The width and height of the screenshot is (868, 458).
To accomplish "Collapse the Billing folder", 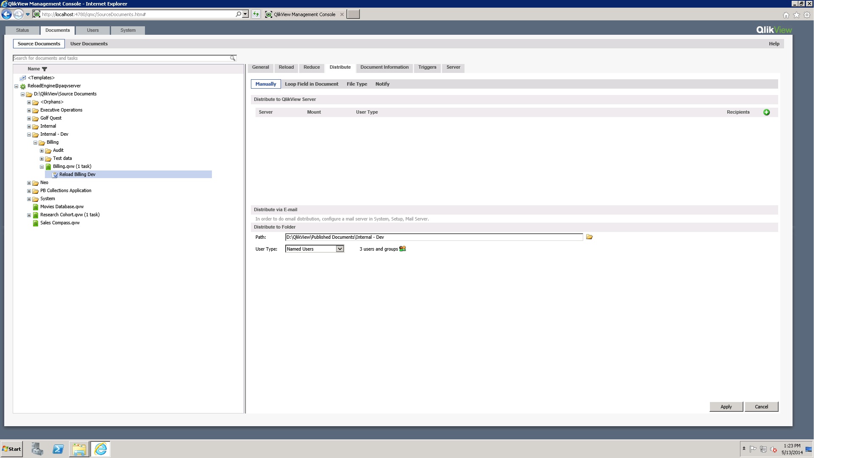I will (36, 142).
